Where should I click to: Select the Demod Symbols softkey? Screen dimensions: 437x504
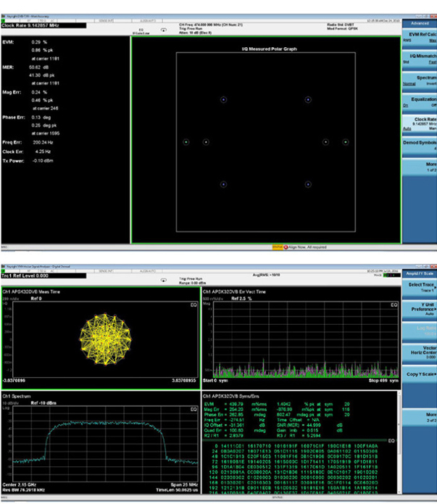(419, 145)
